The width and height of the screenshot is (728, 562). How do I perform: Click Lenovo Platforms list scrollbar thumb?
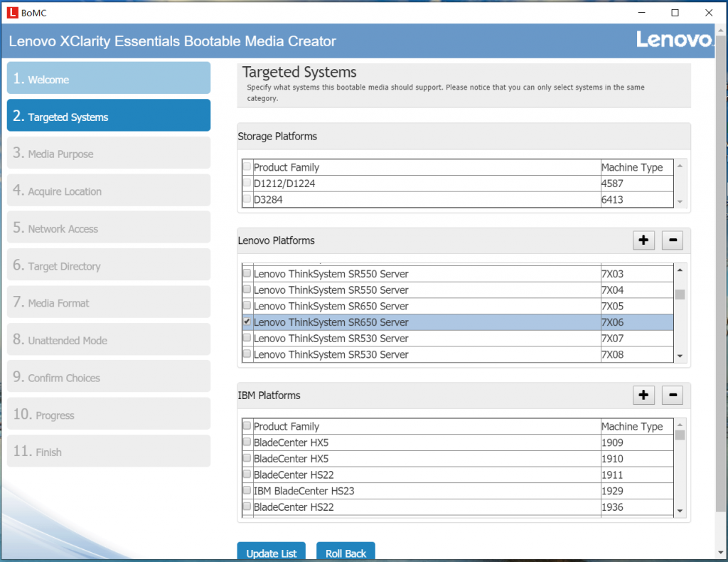[x=680, y=295]
